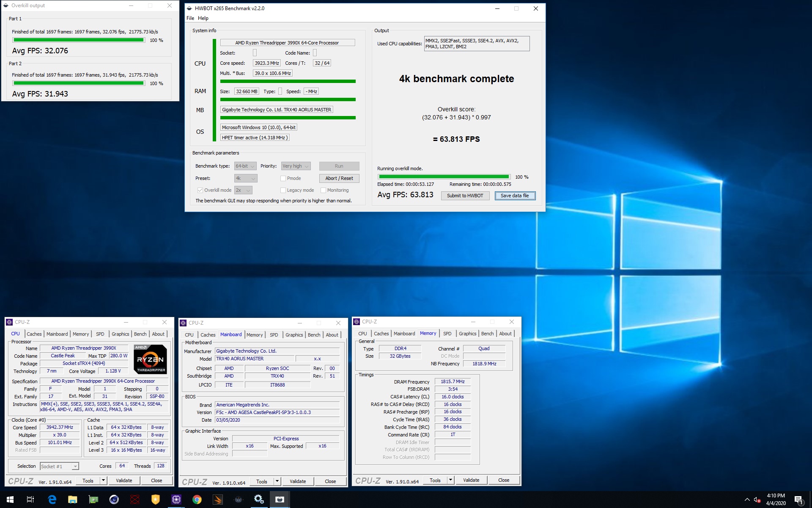The height and width of the screenshot is (508, 812).
Task: Open the Socket #1 selection dropdown
Action: 59,467
